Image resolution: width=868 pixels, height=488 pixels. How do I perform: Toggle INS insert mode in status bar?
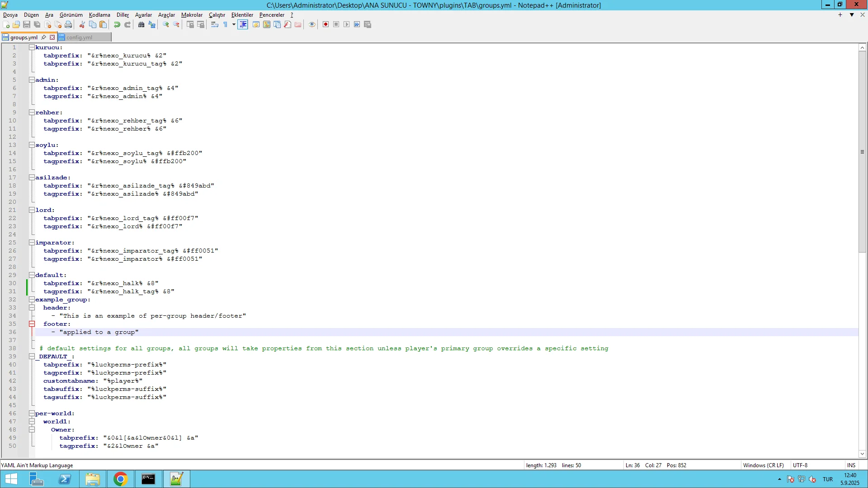[x=851, y=465]
